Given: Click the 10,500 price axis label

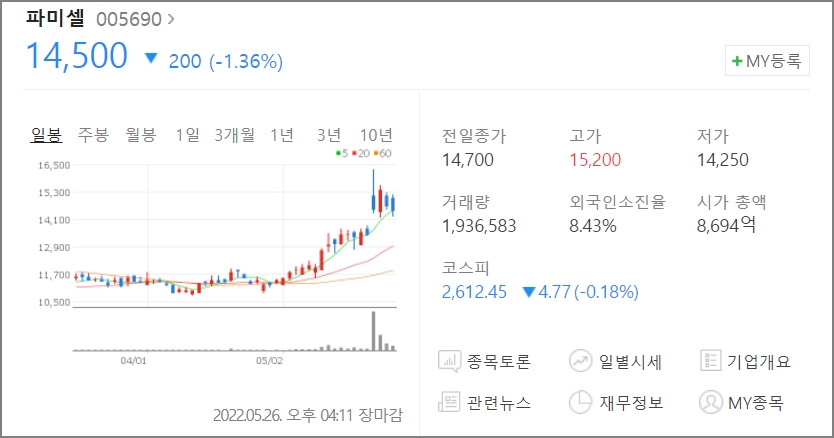Looking at the screenshot, I should [x=54, y=302].
